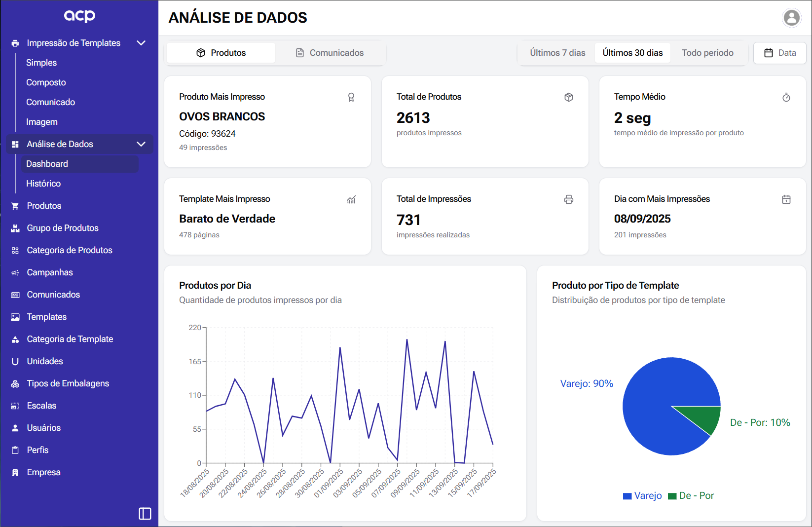Image resolution: width=812 pixels, height=527 pixels.
Task: Click the Tipos de Embalagens icon
Action: (14, 383)
